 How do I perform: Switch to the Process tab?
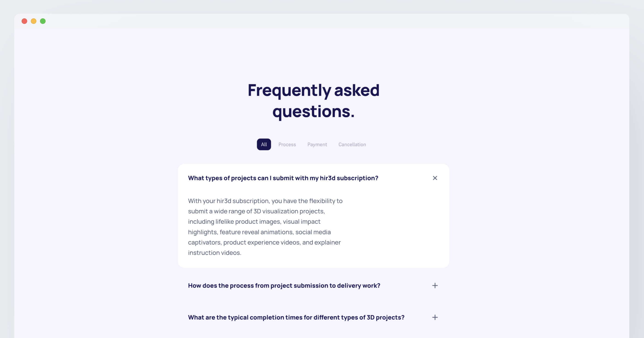pyautogui.click(x=287, y=144)
